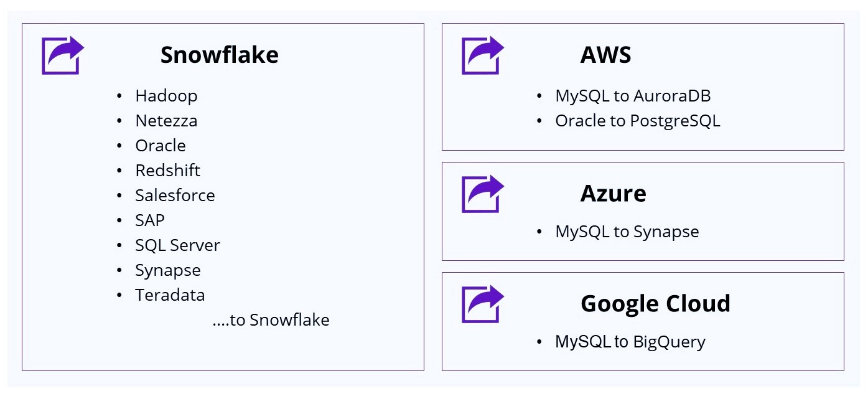The image size is (868, 396).
Task: Choose Oracle in the Snowflake list
Action: pos(161,146)
